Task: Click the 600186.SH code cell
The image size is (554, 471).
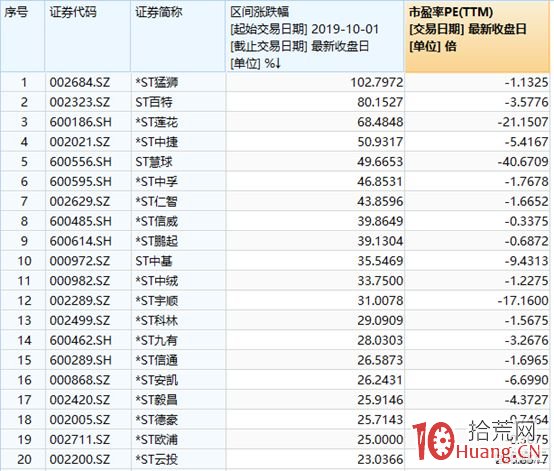Action: pyautogui.click(x=81, y=122)
